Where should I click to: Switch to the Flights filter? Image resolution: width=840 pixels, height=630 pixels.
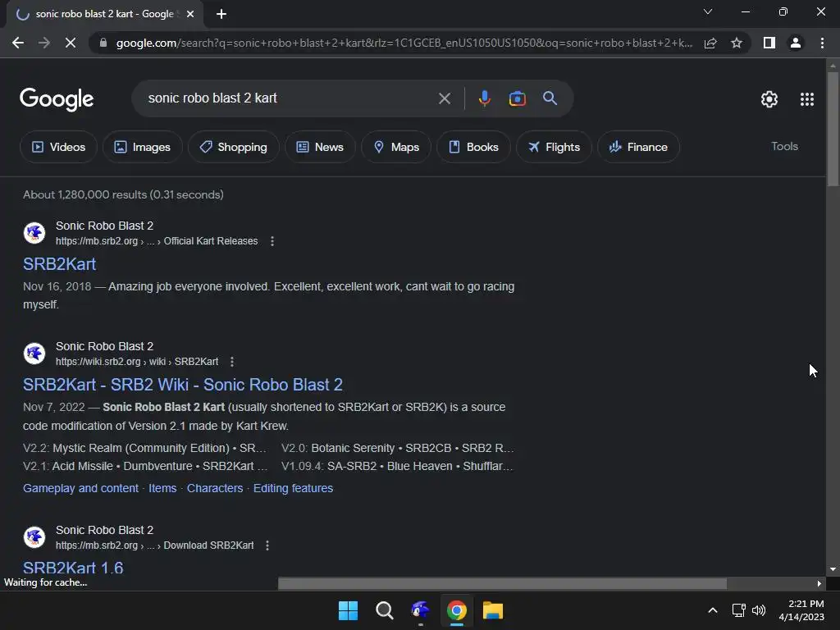click(x=554, y=147)
